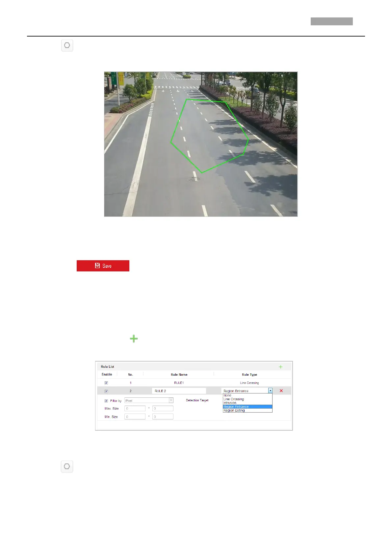Click the second Min. Size input field
The width and height of the screenshot is (392, 554).
163,416
